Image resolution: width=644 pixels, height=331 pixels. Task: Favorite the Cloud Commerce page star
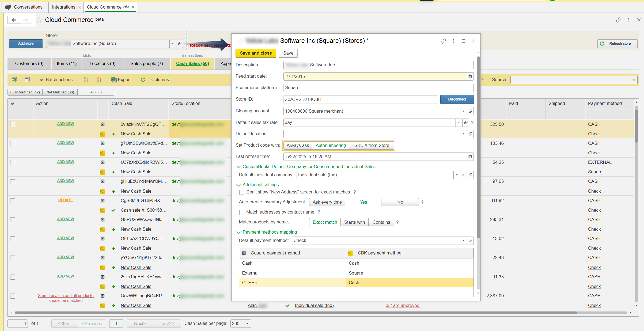coord(39,20)
